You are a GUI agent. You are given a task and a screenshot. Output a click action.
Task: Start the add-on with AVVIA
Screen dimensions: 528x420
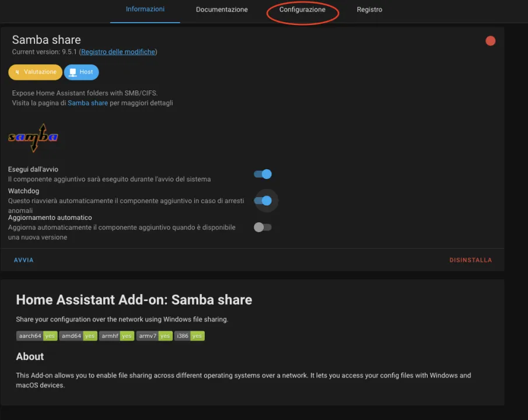(23, 260)
